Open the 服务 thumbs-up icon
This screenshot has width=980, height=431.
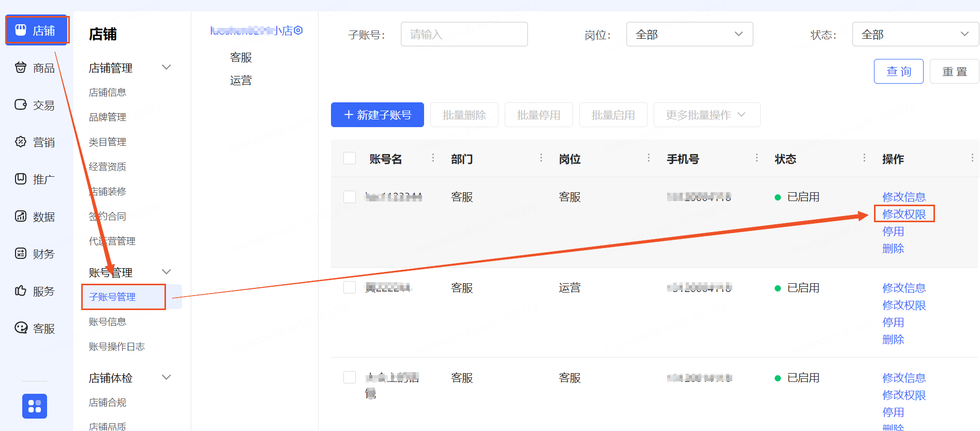point(21,290)
